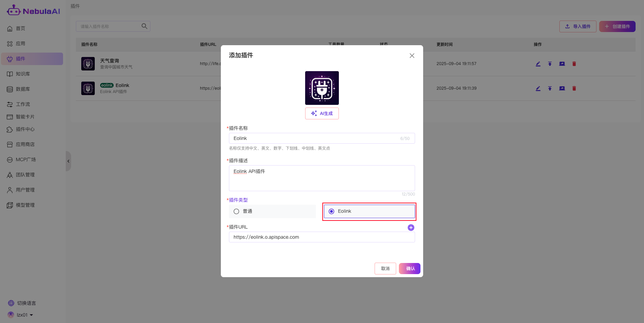Select the Eolink plugin type radio

point(331,211)
